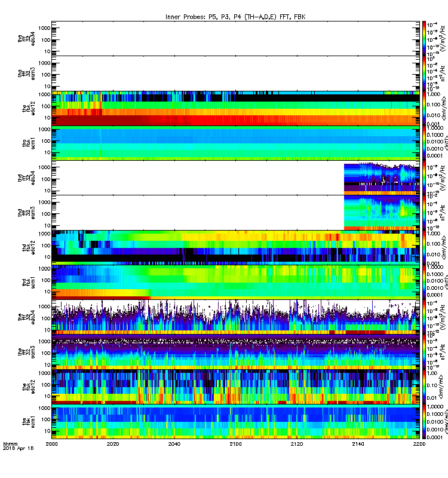Click the 'thd fbk edc12' y-axis label
Screen dimensions: 448x478
(29, 247)
